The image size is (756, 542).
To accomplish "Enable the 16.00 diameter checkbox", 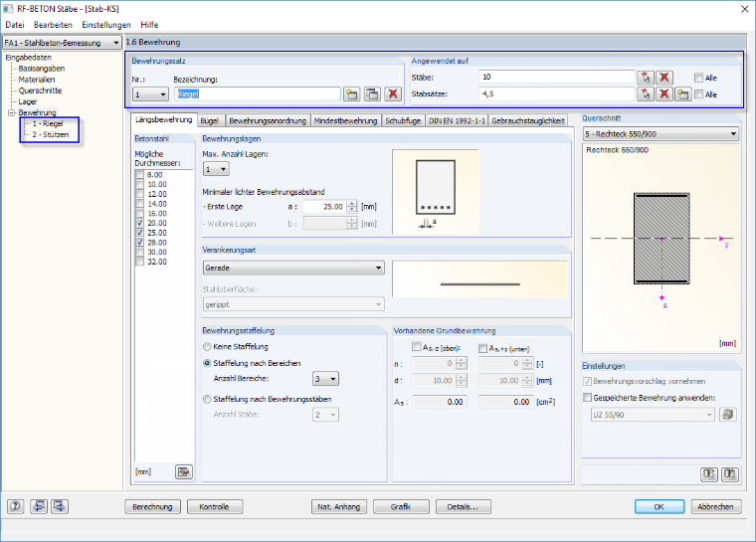I will (140, 213).
